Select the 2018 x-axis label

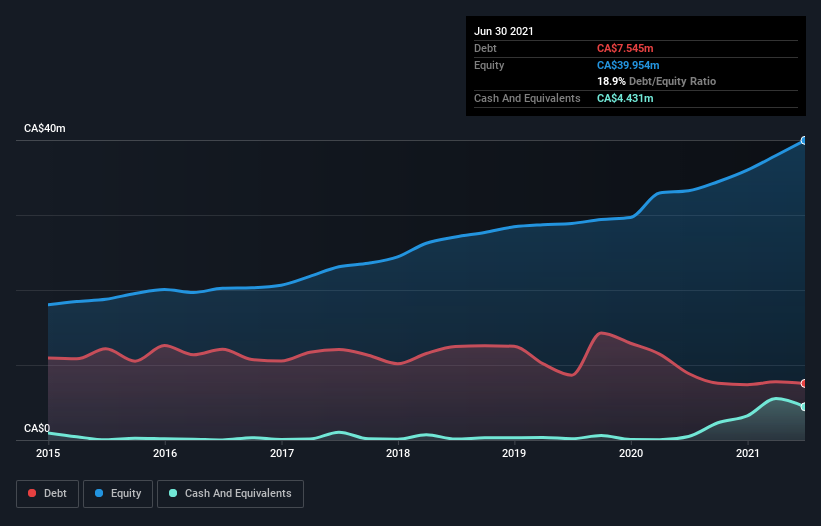[x=398, y=453]
